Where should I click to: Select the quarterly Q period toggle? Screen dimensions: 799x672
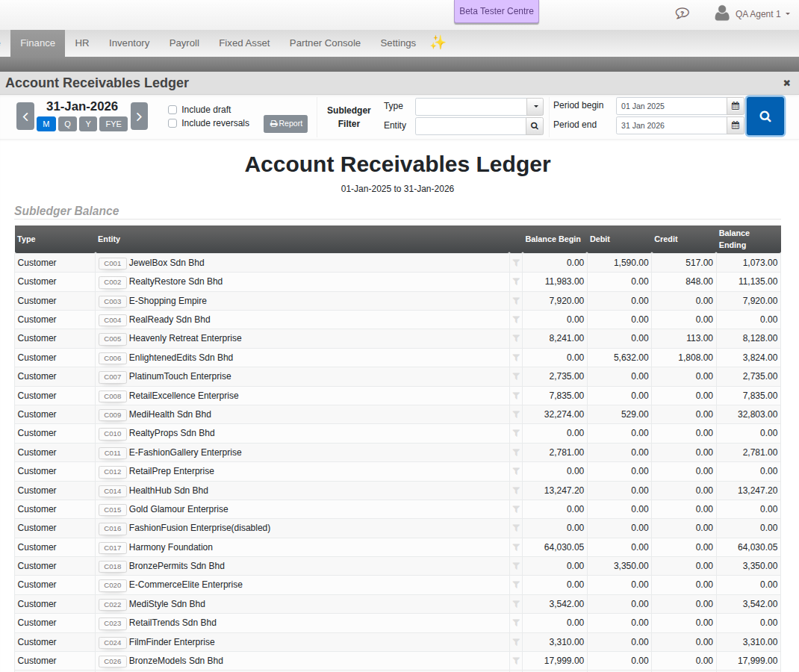tap(67, 124)
